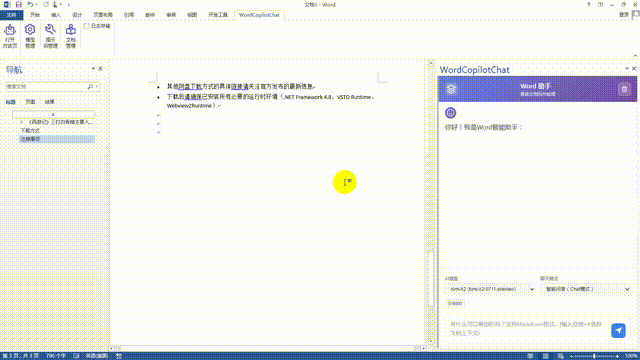
Task: Send message with blue arrow button
Action: click(x=618, y=330)
